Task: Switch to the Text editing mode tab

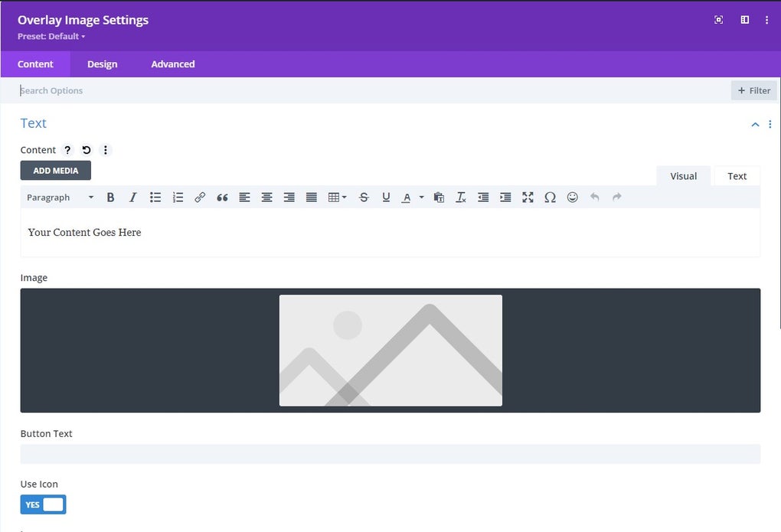Action: click(x=736, y=175)
